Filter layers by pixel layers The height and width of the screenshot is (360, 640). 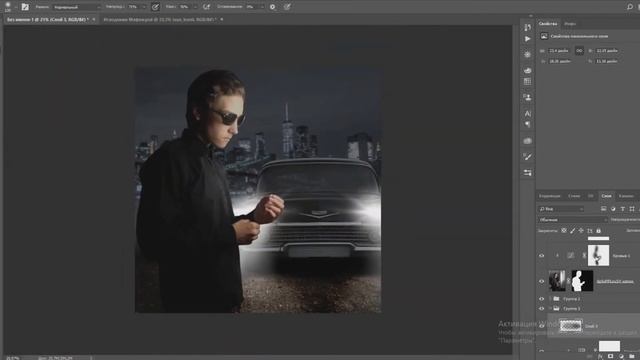tap(604, 209)
